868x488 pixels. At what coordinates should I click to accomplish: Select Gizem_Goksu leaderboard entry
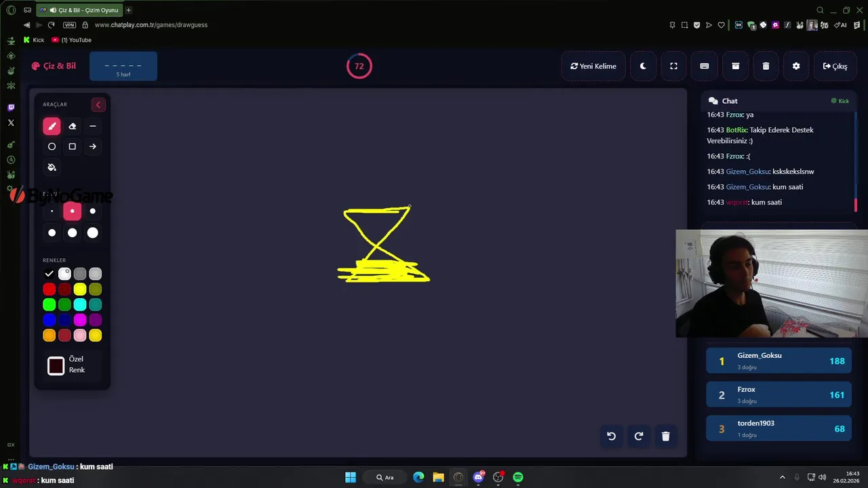coord(779,361)
